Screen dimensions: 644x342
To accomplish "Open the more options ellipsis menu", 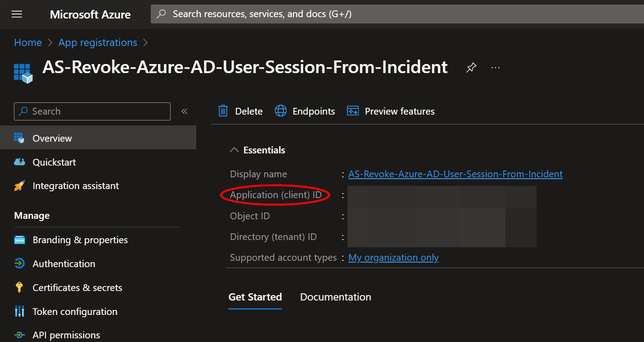I will (x=496, y=68).
